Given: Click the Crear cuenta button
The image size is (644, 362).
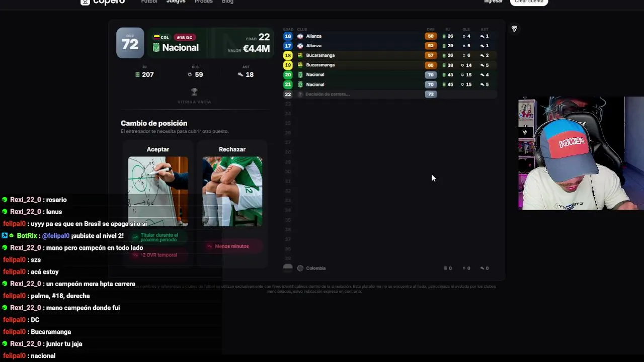Looking at the screenshot, I should coord(529,2).
